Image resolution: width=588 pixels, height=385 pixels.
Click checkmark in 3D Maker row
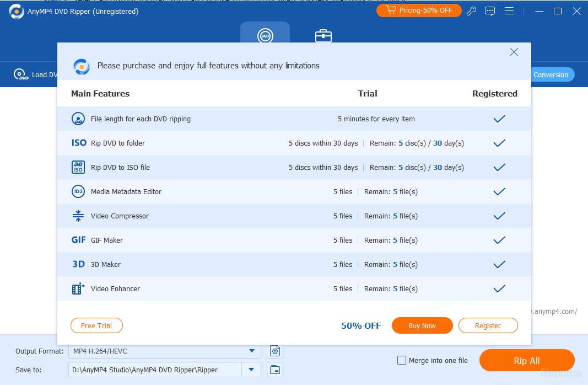click(x=499, y=265)
